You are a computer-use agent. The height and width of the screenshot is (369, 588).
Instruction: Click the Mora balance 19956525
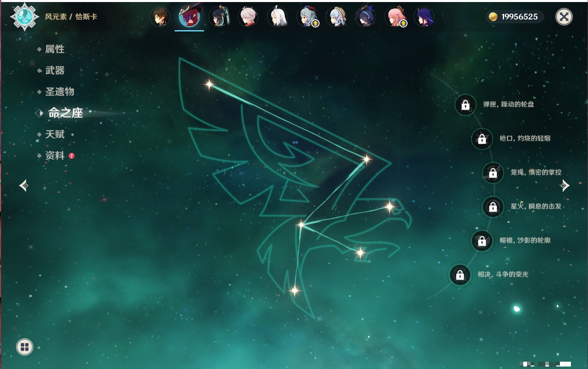pos(519,17)
